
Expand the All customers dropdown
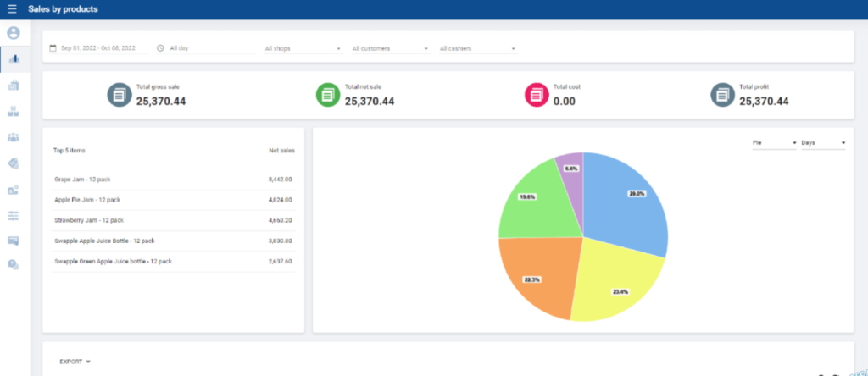point(390,49)
